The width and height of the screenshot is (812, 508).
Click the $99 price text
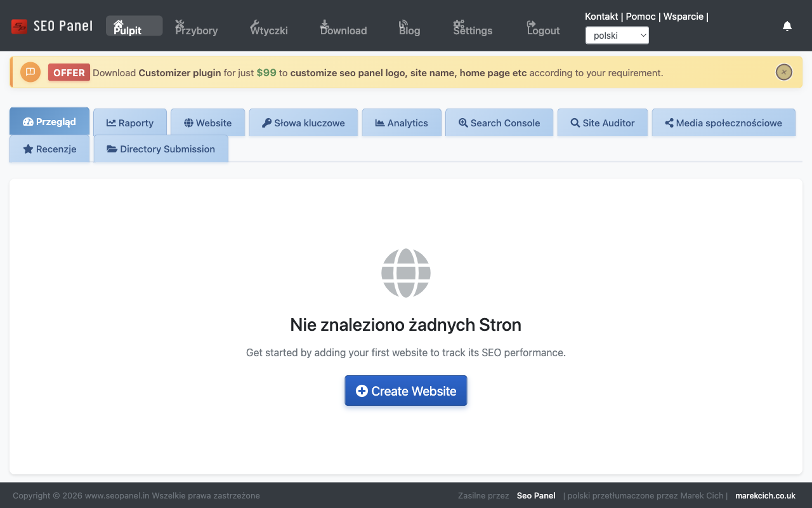point(266,73)
